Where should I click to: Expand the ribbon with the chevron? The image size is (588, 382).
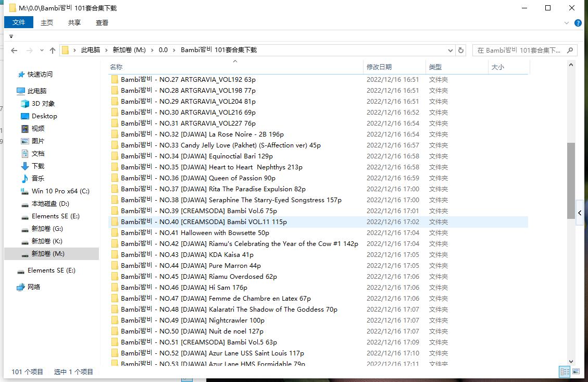567,23
